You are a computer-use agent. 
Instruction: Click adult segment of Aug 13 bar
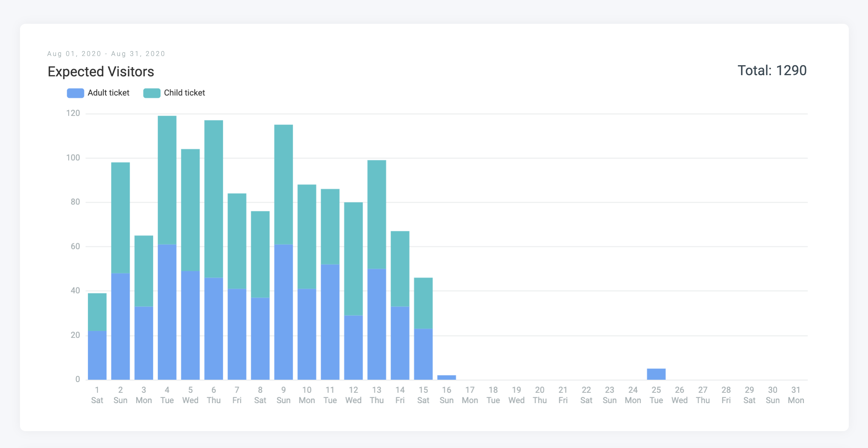point(377,324)
